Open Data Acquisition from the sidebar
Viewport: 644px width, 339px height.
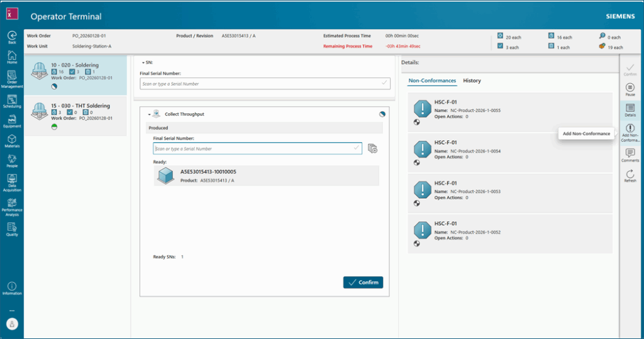point(12,179)
